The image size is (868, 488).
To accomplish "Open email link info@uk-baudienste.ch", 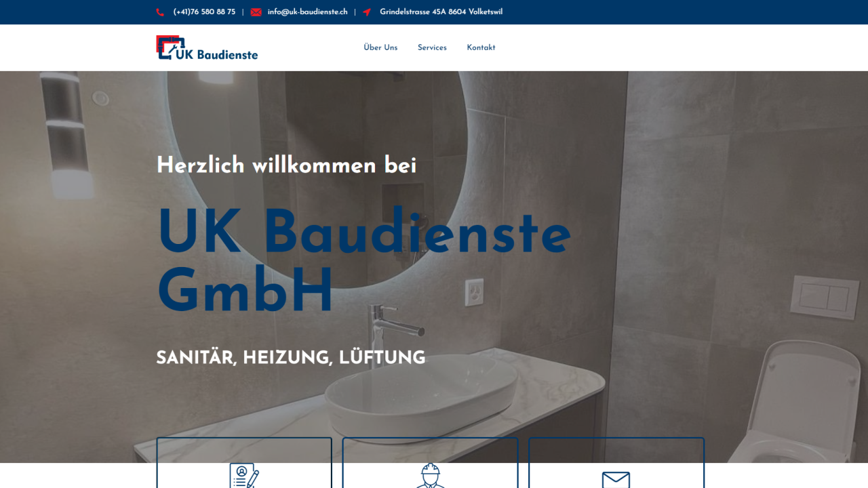I will (x=307, y=12).
